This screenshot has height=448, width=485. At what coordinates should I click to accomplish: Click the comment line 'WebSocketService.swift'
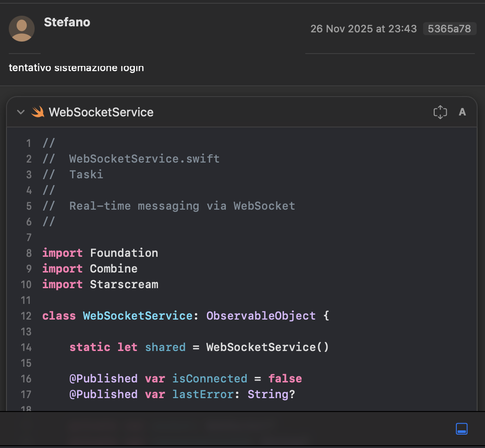click(145, 159)
